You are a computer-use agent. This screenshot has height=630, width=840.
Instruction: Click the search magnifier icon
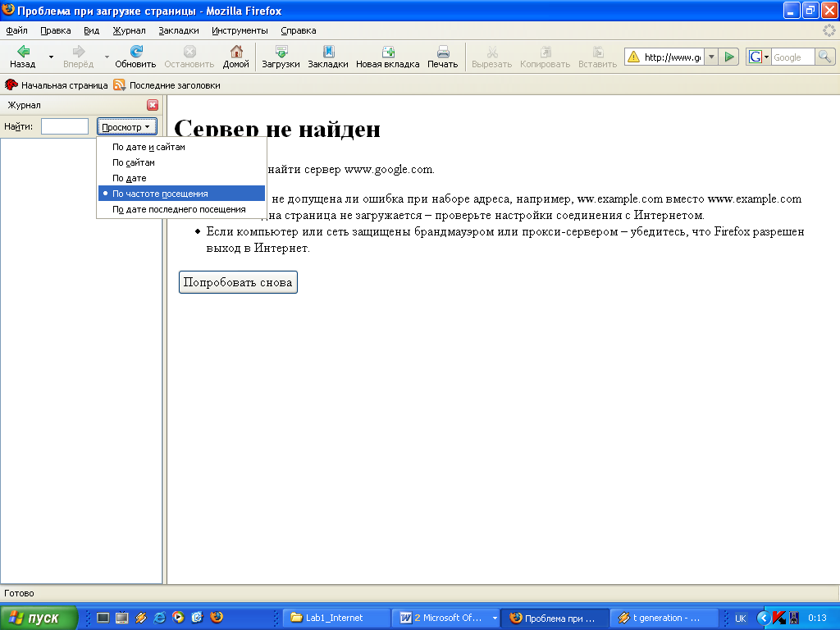(x=825, y=57)
